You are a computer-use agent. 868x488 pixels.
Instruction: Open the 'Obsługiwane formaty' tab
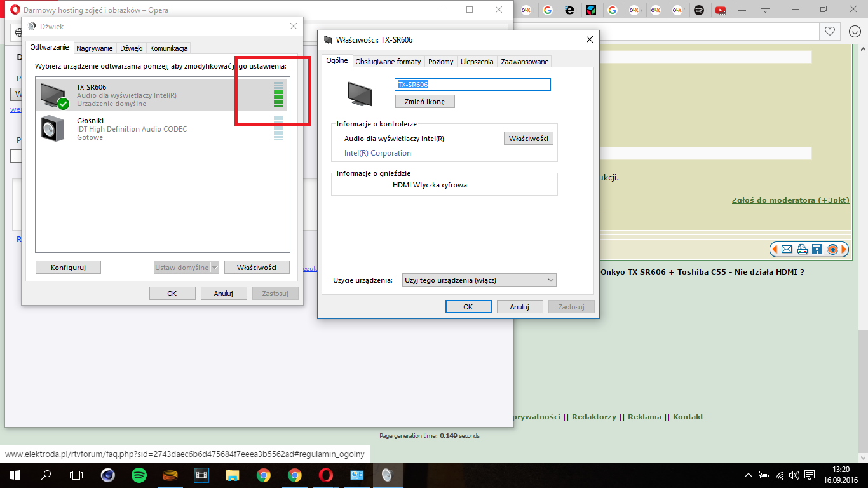click(x=388, y=62)
